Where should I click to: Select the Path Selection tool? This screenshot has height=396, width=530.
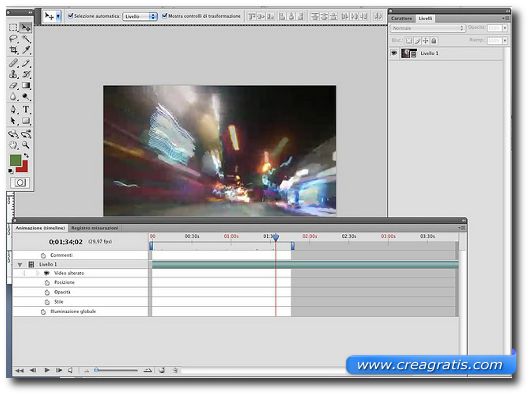point(13,121)
